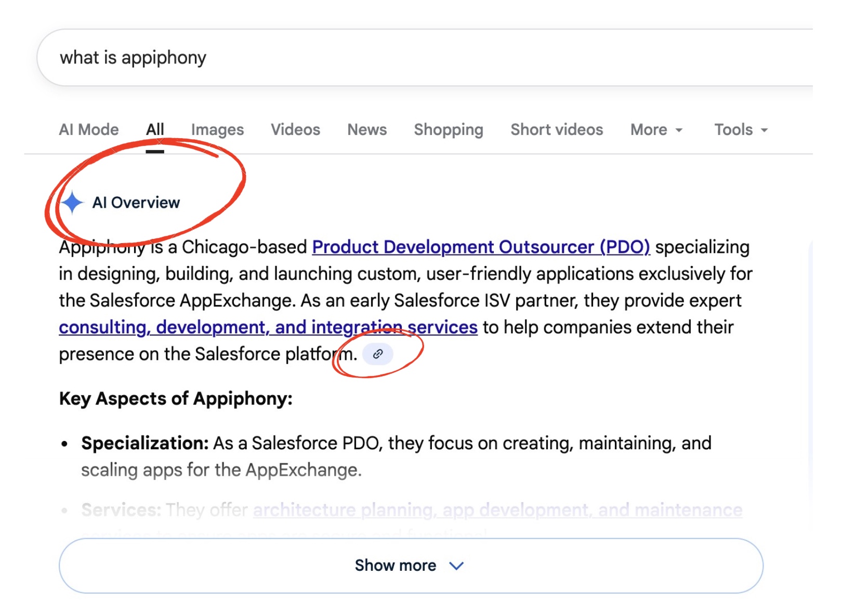Open the architecture planning, app development link
This screenshot has width=841, height=616.
click(x=497, y=510)
